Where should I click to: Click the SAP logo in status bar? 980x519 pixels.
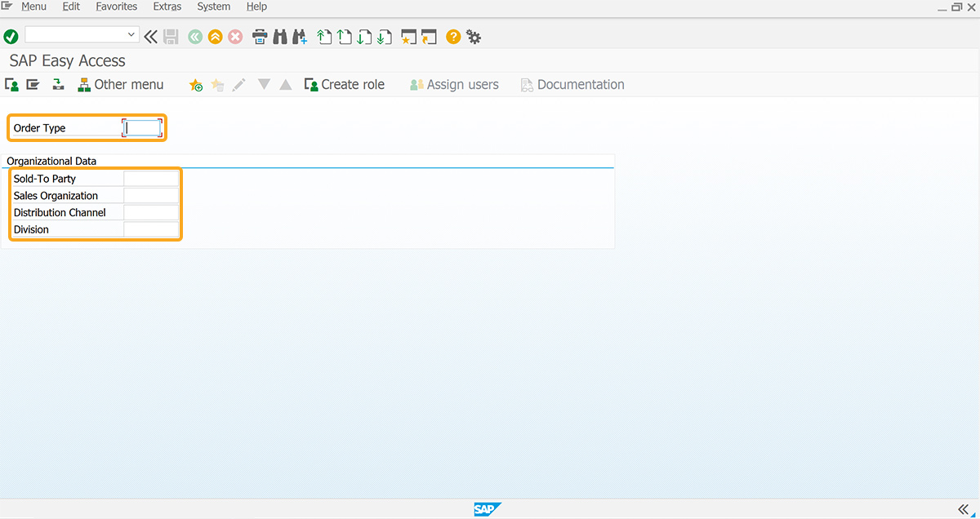pos(488,509)
